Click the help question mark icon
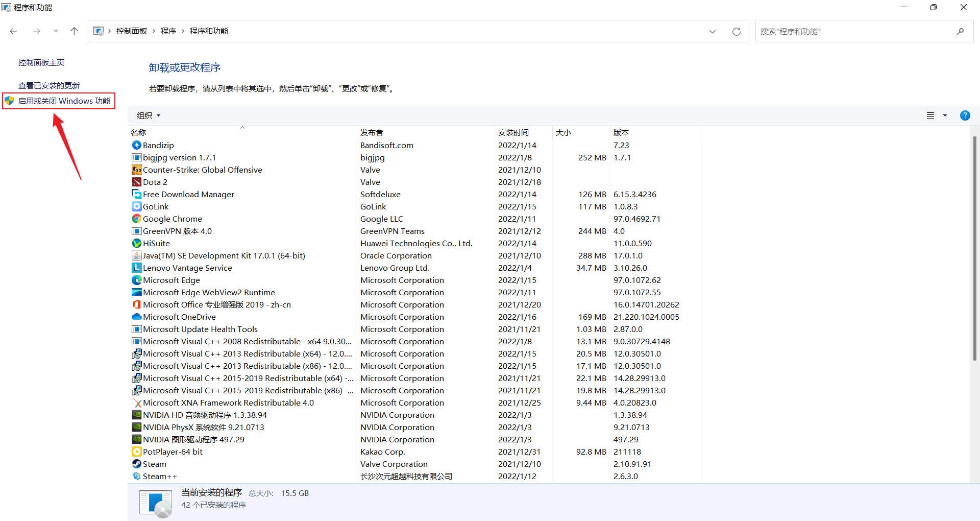The width and height of the screenshot is (980, 521). click(965, 115)
